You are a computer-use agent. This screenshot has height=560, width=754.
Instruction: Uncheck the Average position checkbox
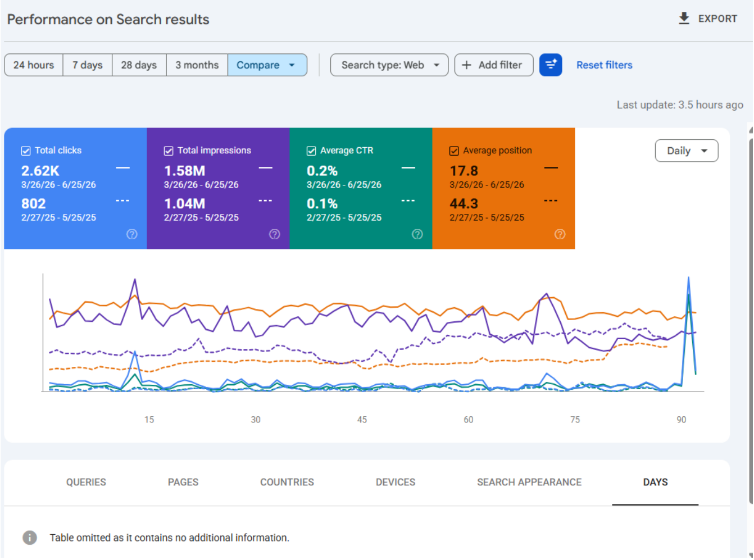point(454,151)
